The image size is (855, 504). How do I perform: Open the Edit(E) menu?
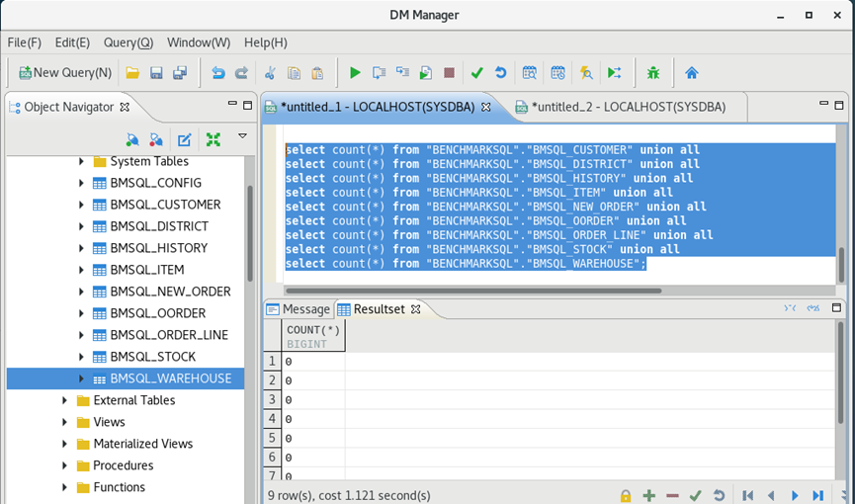point(72,42)
